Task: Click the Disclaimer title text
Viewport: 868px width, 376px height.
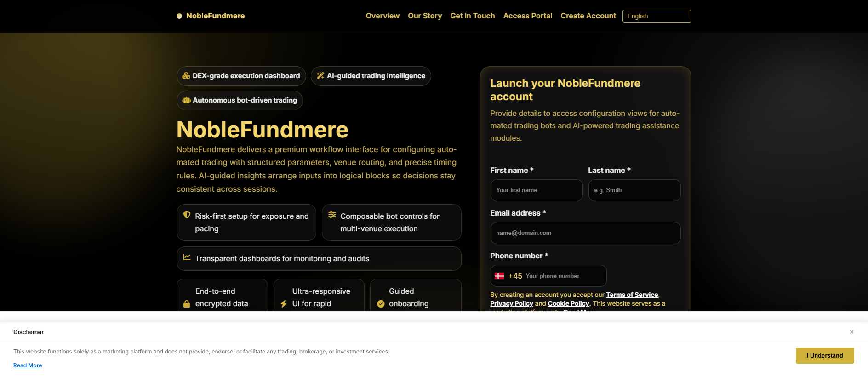Action: click(x=29, y=332)
